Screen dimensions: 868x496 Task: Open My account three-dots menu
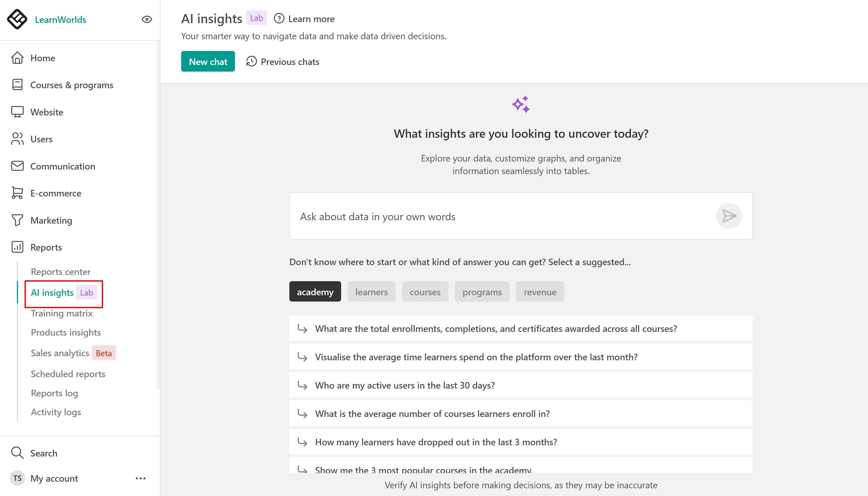tap(140, 478)
